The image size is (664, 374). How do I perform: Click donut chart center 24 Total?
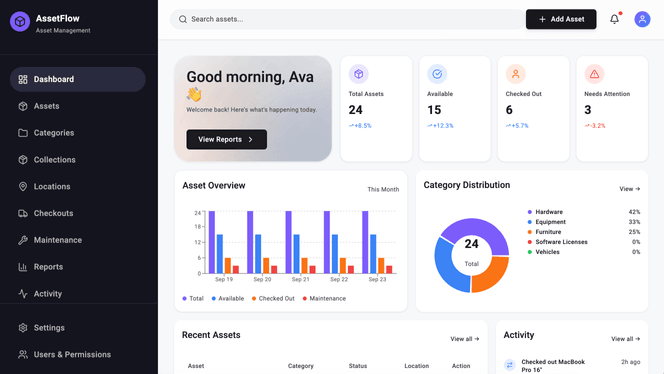pos(471,252)
